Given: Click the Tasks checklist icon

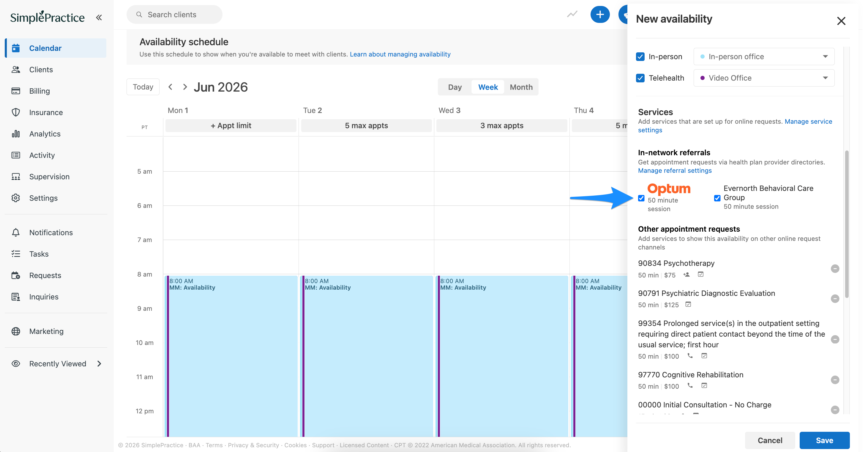Looking at the screenshot, I should [x=16, y=254].
